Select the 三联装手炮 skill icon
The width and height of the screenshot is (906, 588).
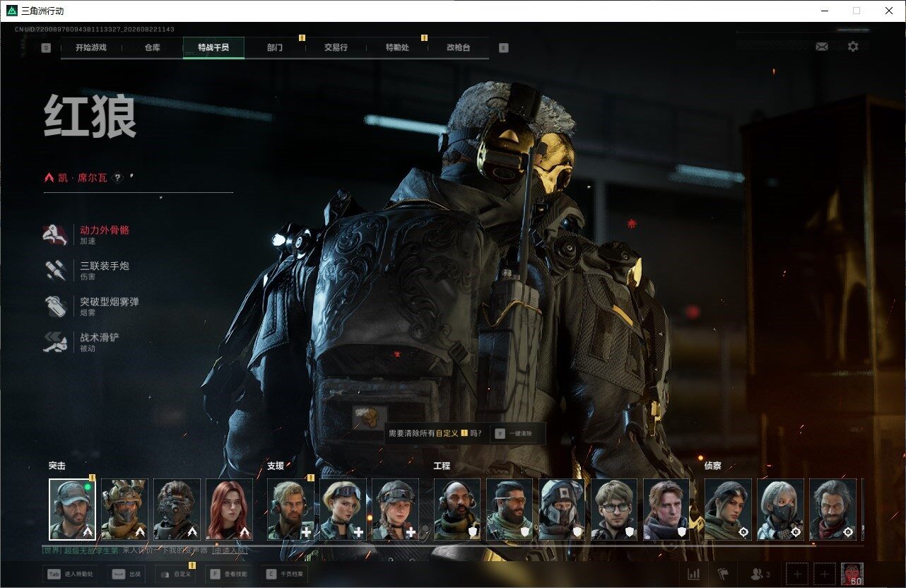[57, 271]
